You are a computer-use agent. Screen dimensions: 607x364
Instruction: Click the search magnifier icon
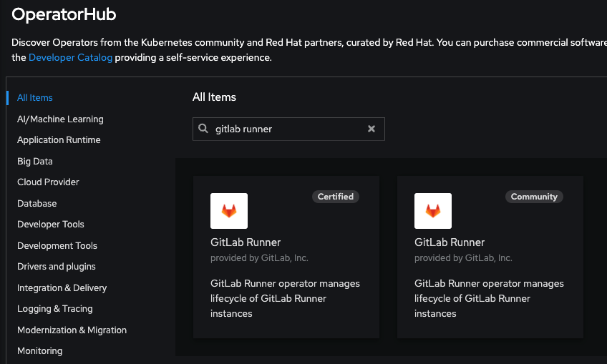pyautogui.click(x=203, y=129)
